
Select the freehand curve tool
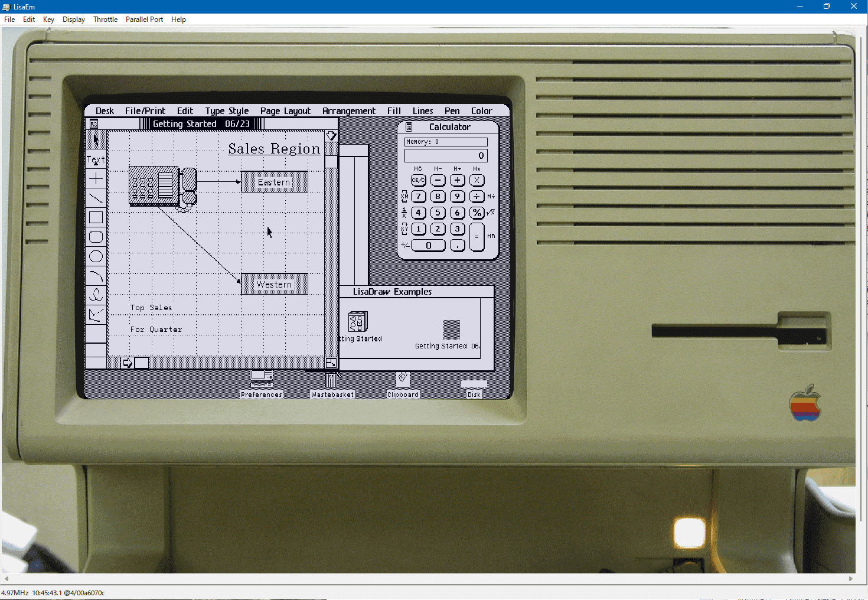(x=96, y=295)
